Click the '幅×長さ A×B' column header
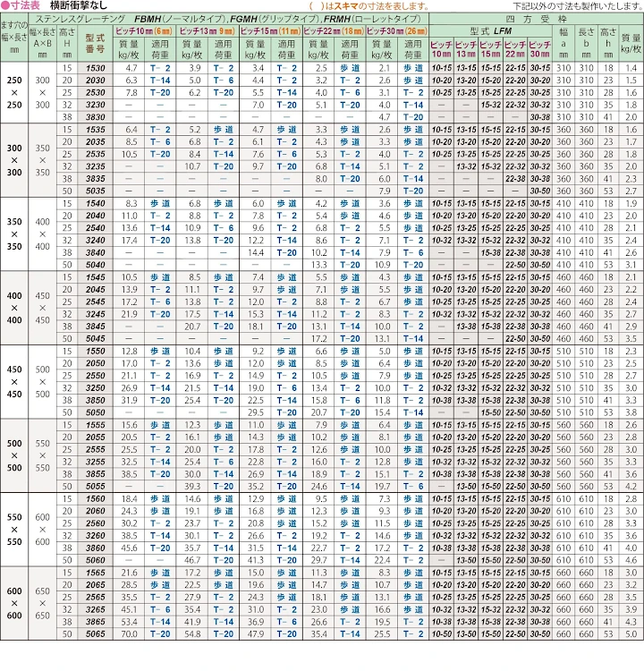644x671 pixels. pos(42,44)
